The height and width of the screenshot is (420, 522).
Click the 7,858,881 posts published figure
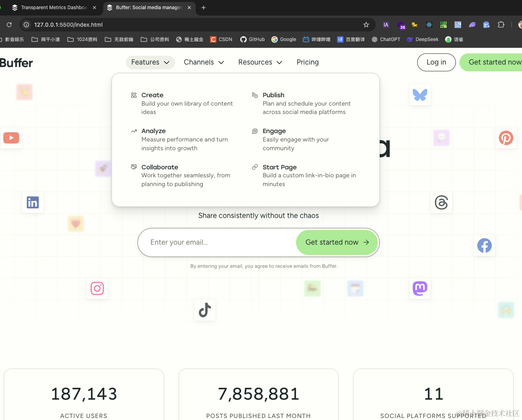point(259,394)
